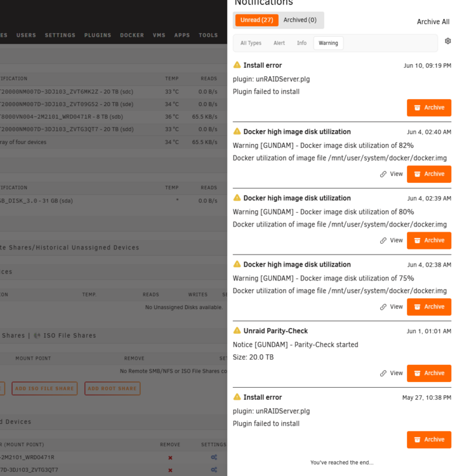Open TOOLS in main navigation
This screenshot has width=457, height=476.
point(208,35)
